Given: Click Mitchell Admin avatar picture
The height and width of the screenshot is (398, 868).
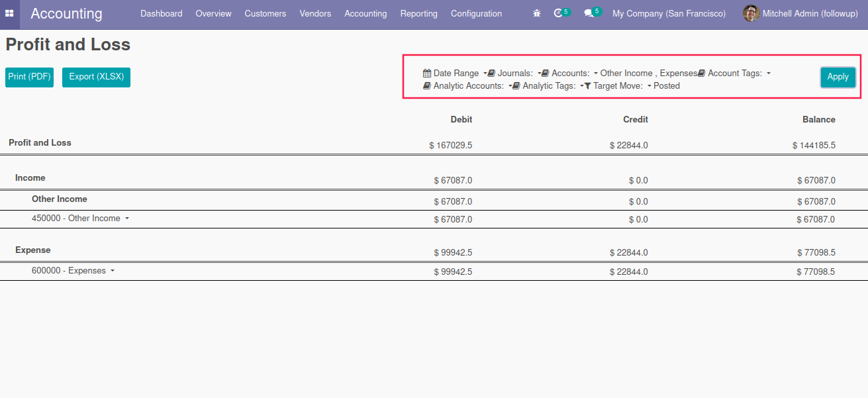Looking at the screenshot, I should (751, 13).
